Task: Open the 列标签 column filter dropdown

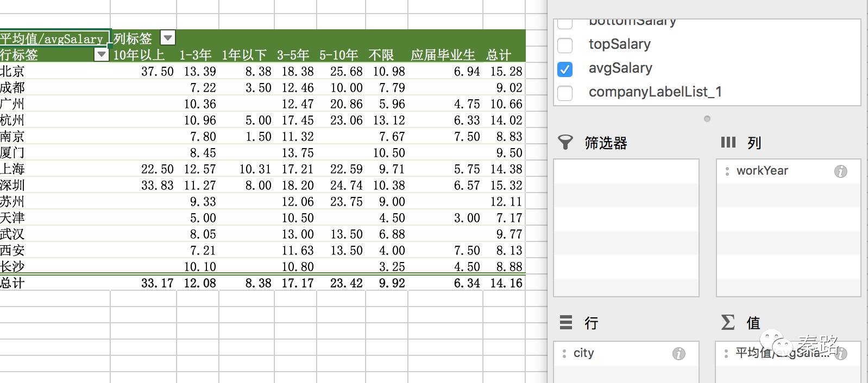Action: click(168, 38)
